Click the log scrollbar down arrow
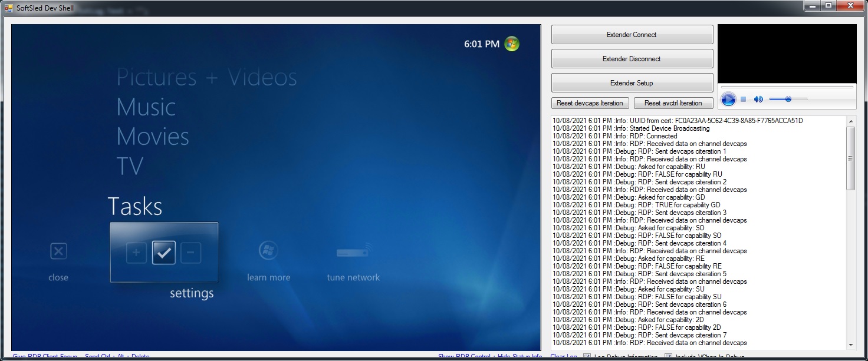Image resolution: width=868 pixels, height=361 pixels. (x=850, y=345)
